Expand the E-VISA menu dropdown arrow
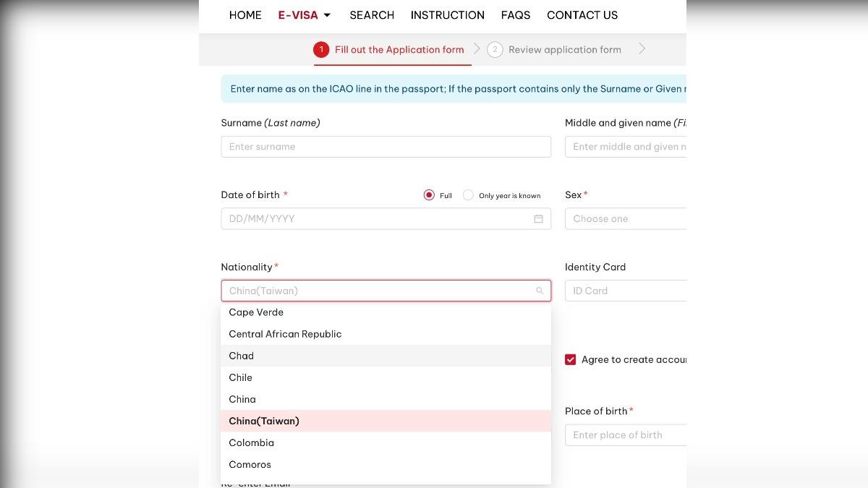This screenshot has height=488, width=868. pos(327,15)
